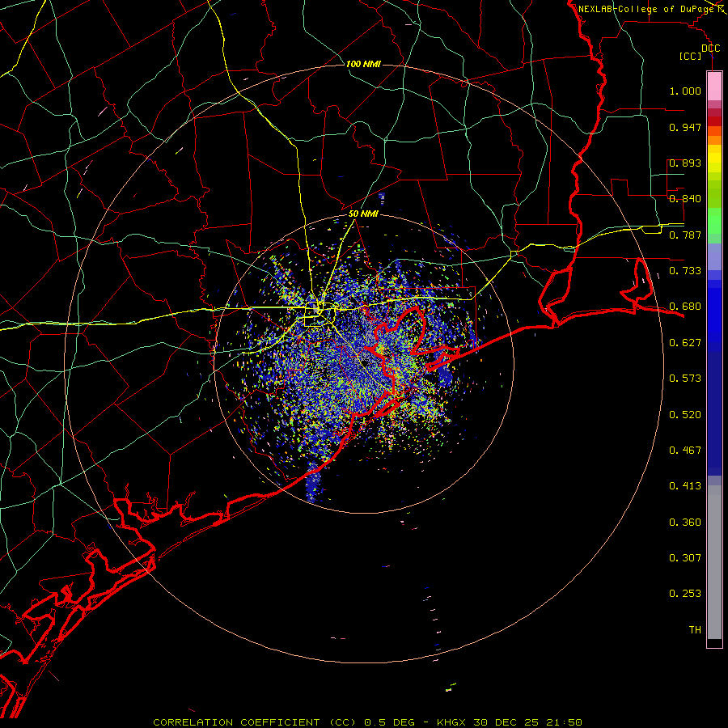Click the 0.413 color scale value

coord(685,486)
